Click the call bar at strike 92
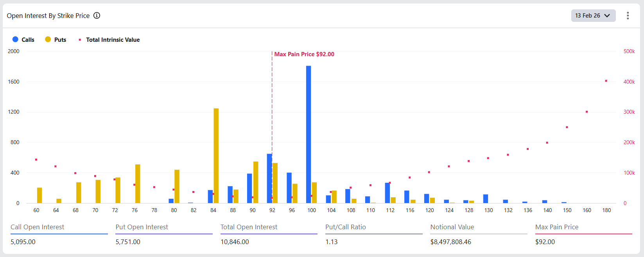 click(x=269, y=178)
